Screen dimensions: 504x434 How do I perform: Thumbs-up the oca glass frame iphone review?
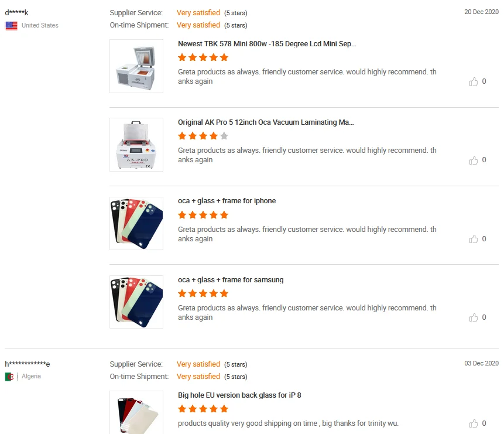pyautogui.click(x=474, y=239)
